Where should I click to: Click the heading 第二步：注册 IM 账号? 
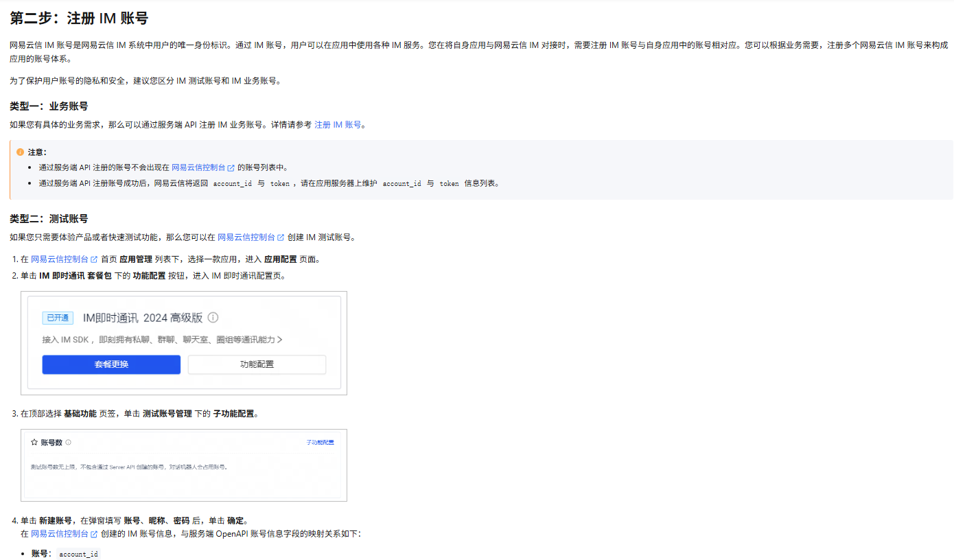click(x=79, y=19)
